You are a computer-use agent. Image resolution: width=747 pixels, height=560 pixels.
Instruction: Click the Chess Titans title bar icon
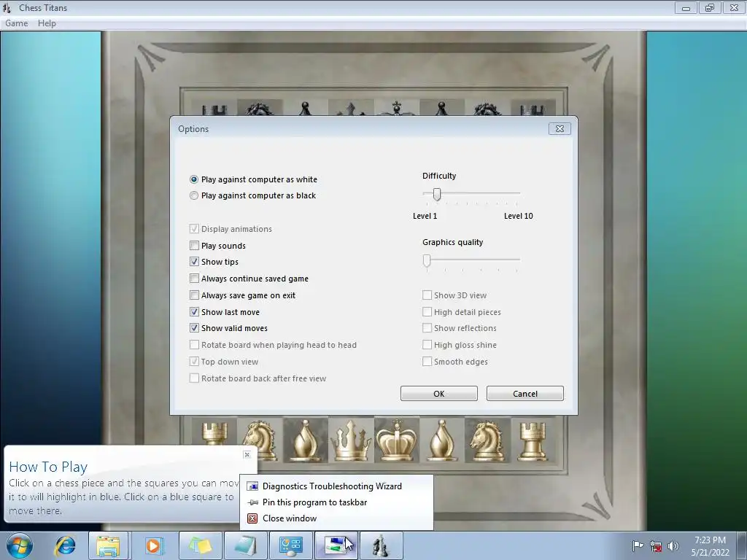(7, 7)
